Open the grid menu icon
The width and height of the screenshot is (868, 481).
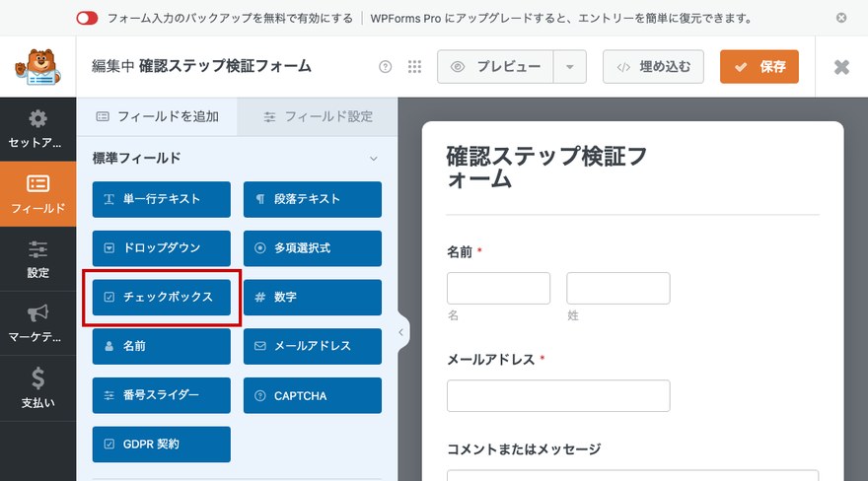414,67
